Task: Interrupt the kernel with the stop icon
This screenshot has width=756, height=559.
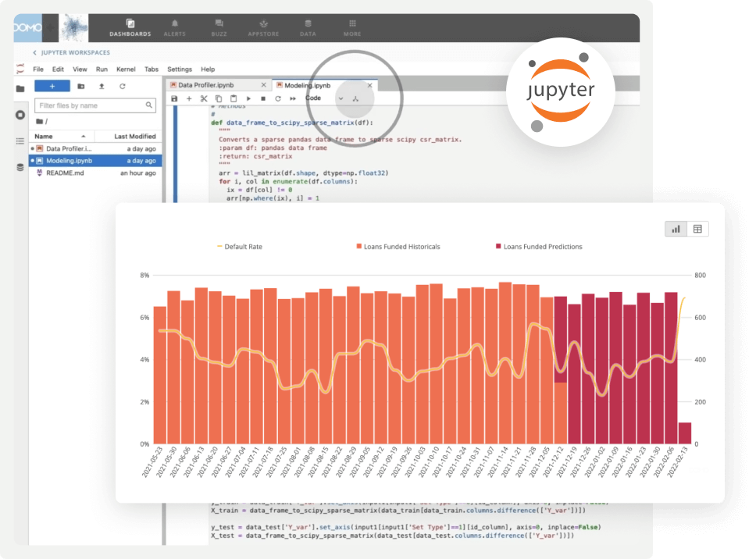Action: tap(263, 98)
